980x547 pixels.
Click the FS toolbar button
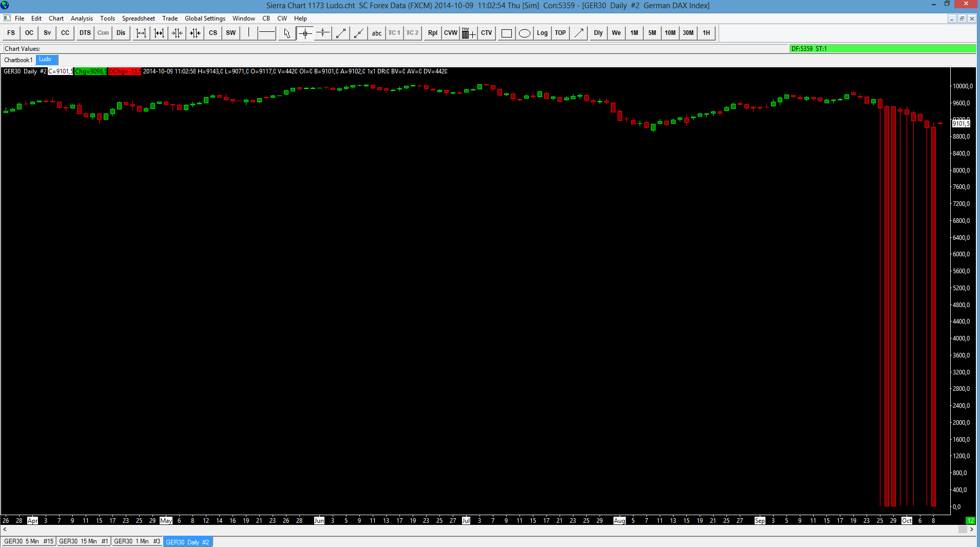pos(11,33)
